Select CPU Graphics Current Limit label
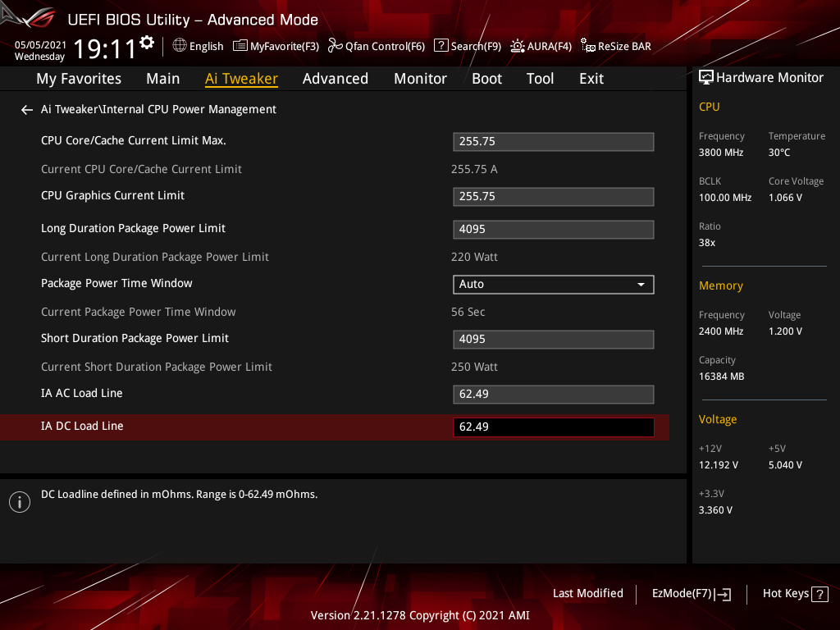The height and width of the screenshot is (630, 840). [x=112, y=195]
